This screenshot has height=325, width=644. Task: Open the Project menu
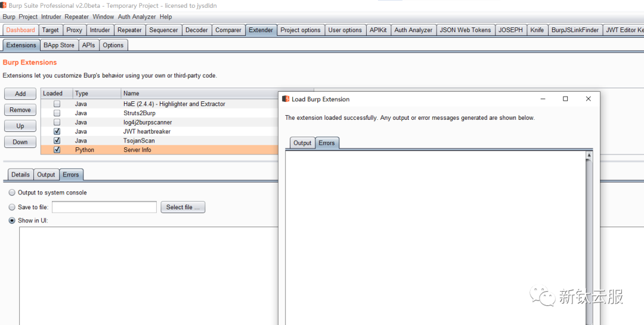[x=28, y=17]
